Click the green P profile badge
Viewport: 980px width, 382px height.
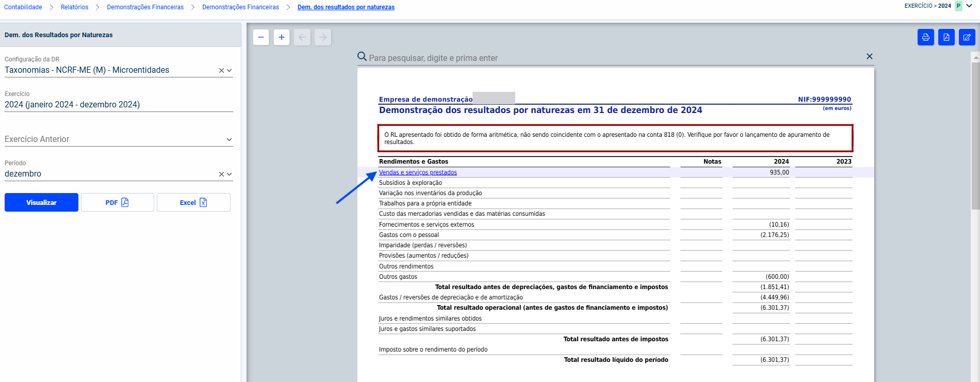[x=958, y=6]
